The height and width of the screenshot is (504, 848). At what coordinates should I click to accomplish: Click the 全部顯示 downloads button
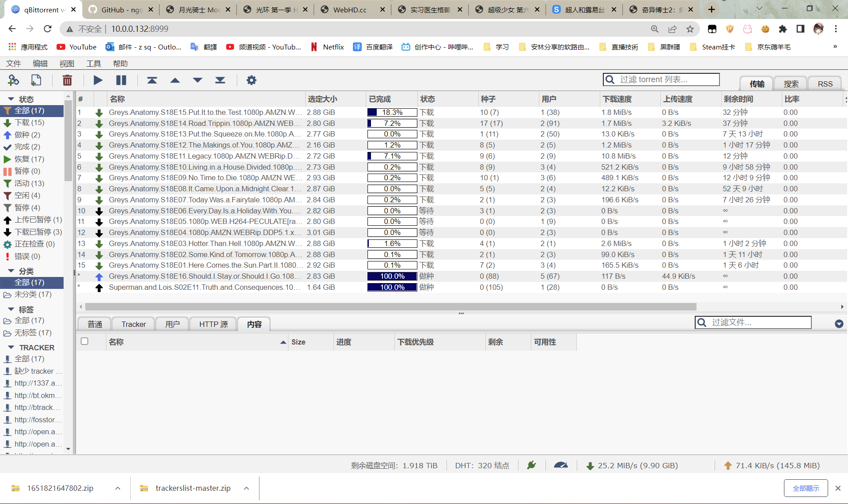click(806, 488)
